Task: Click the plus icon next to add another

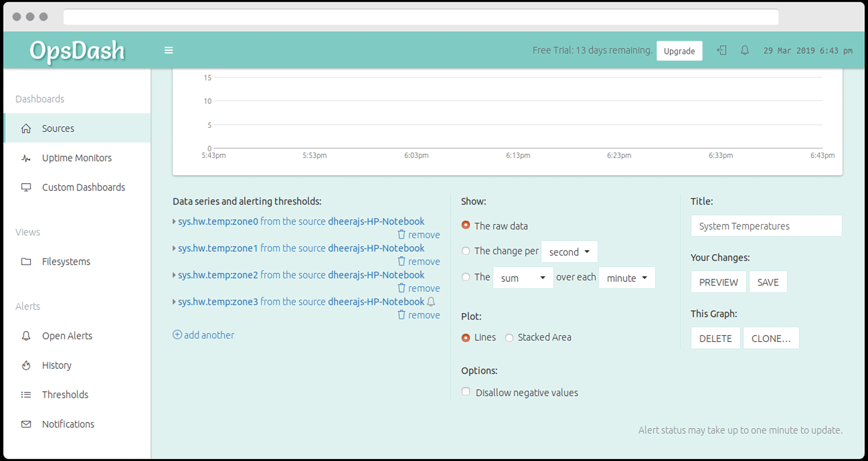Action: coord(177,335)
